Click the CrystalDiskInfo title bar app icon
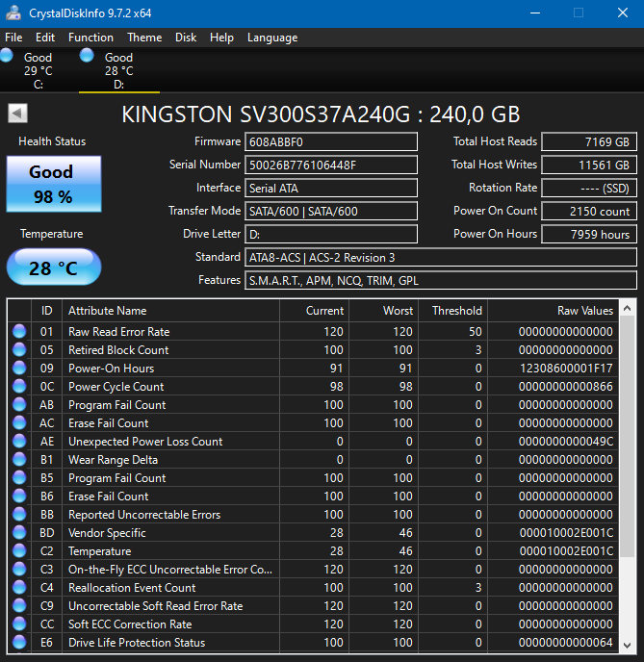 tap(13, 13)
